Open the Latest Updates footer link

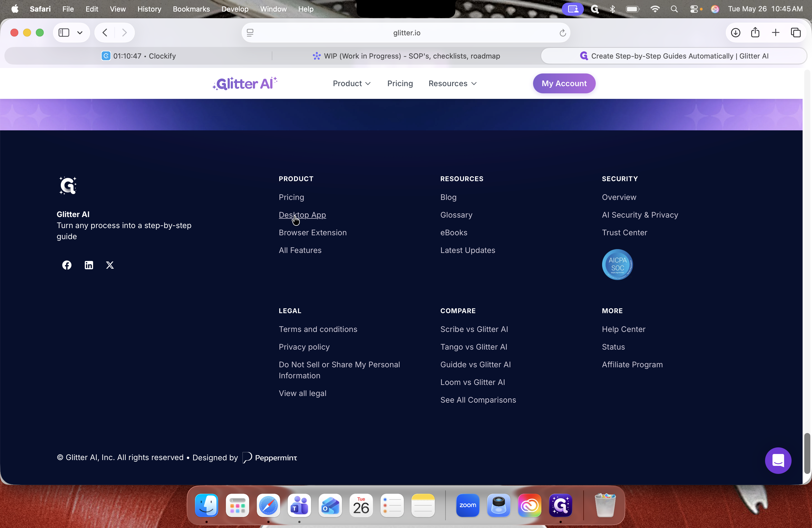coord(467,250)
